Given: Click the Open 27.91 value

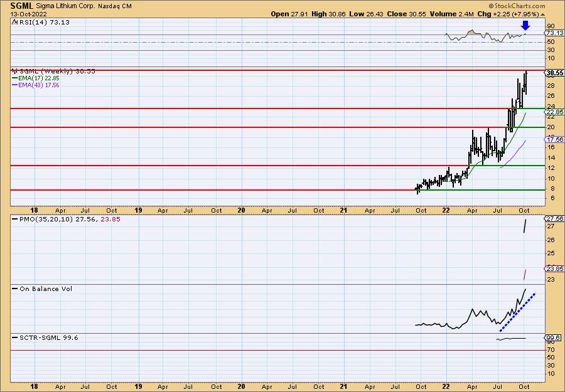Looking at the screenshot, I should [x=289, y=14].
